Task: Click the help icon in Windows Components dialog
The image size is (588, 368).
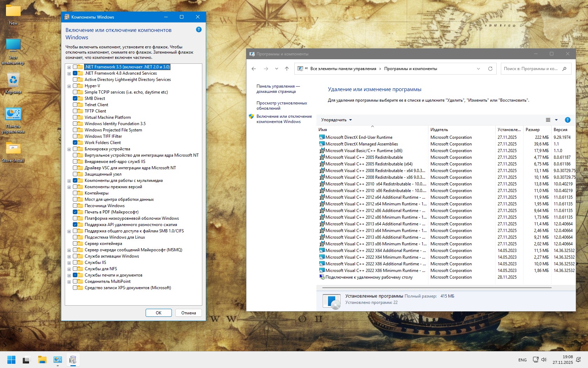Action: click(199, 30)
